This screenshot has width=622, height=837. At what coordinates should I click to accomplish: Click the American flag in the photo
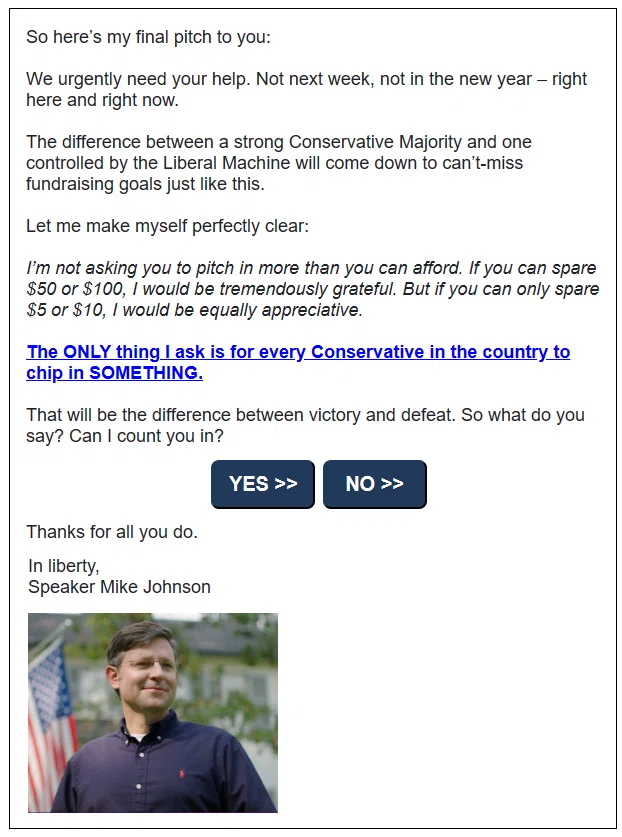(x=51, y=715)
